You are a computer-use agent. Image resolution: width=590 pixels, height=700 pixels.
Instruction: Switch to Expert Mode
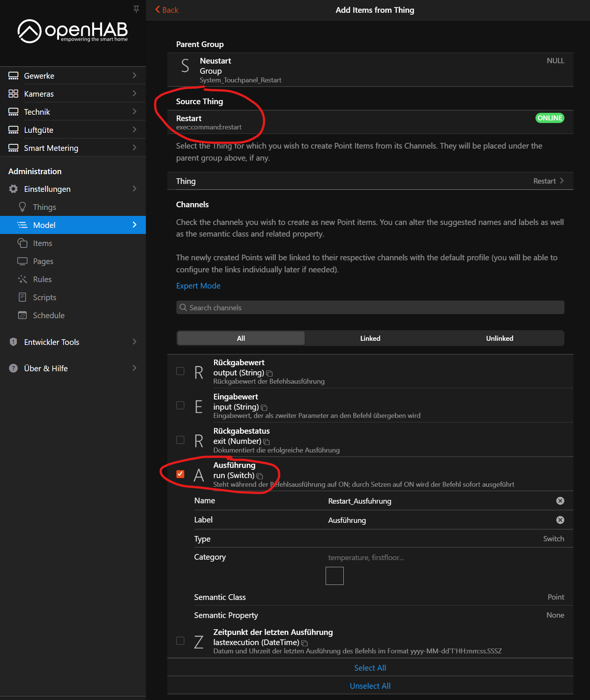pyautogui.click(x=198, y=285)
